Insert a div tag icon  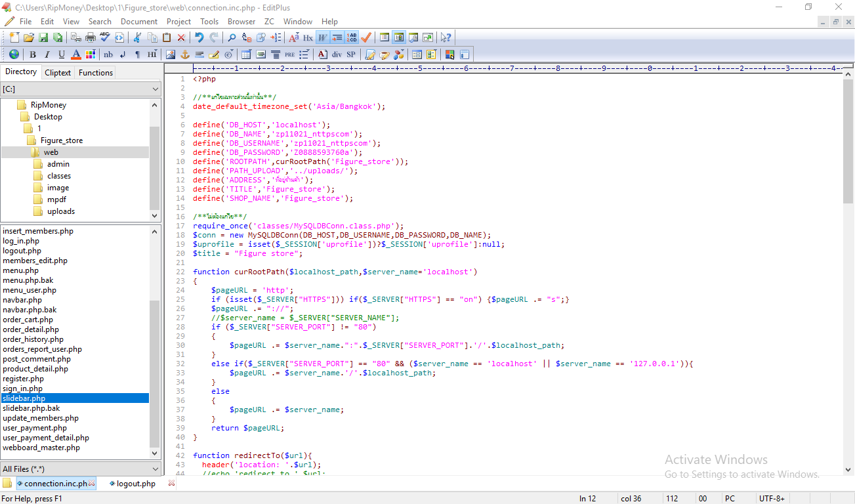[x=337, y=54]
